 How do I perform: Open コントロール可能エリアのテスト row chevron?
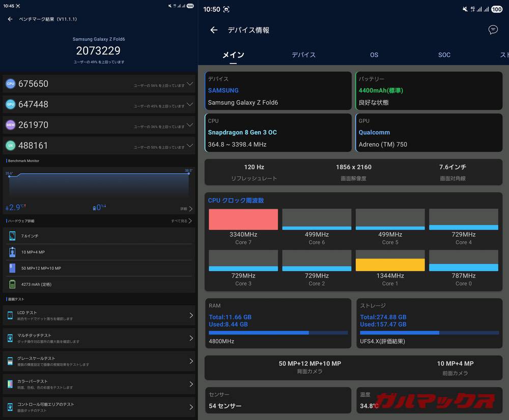click(x=191, y=407)
